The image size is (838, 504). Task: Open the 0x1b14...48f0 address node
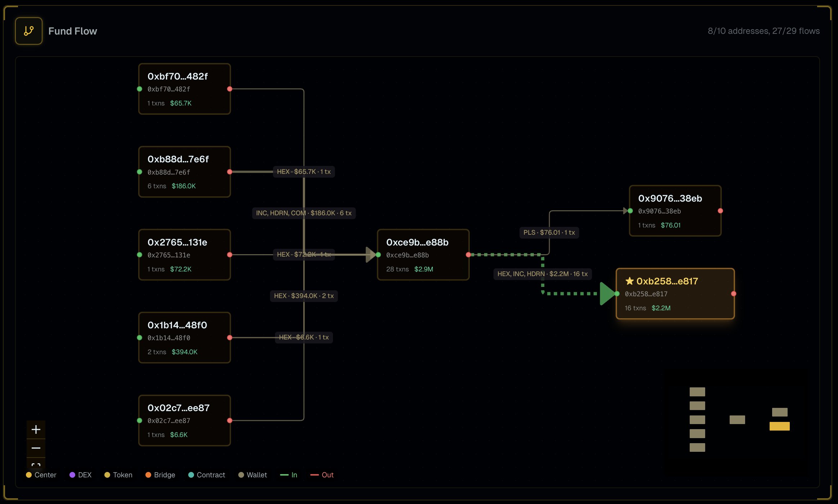click(184, 338)
